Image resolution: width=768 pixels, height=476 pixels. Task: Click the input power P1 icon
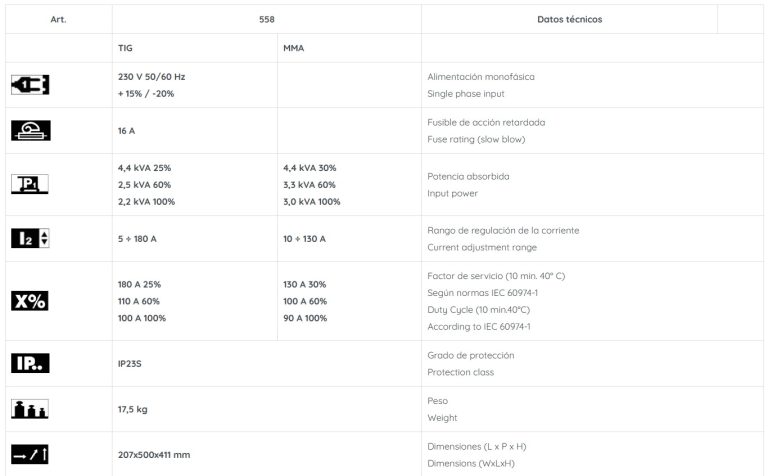point(30,184)
